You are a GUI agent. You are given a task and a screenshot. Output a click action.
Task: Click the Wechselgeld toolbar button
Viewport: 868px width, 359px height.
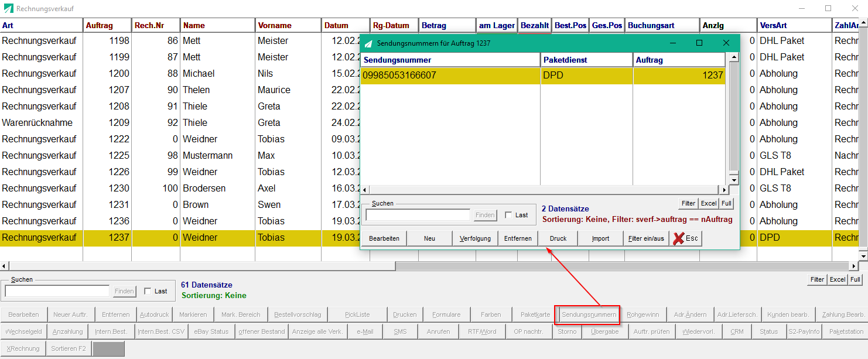(23, 331)
